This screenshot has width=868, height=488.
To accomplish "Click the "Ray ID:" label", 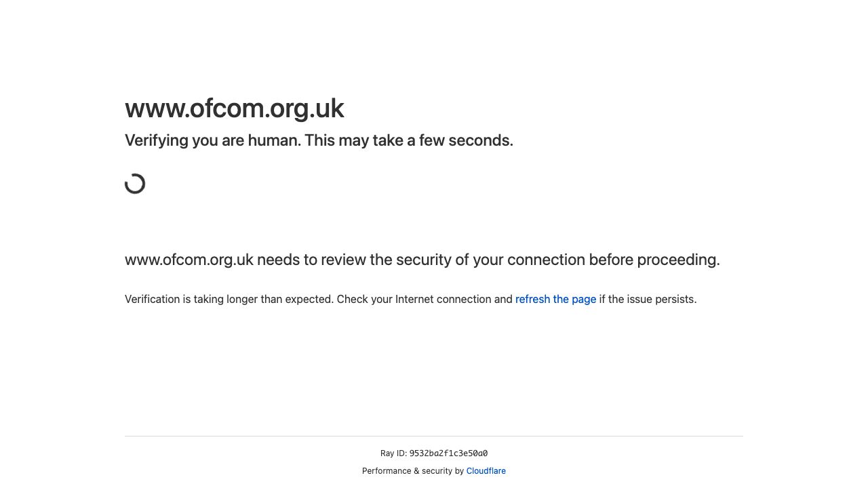I will [393, 453].
